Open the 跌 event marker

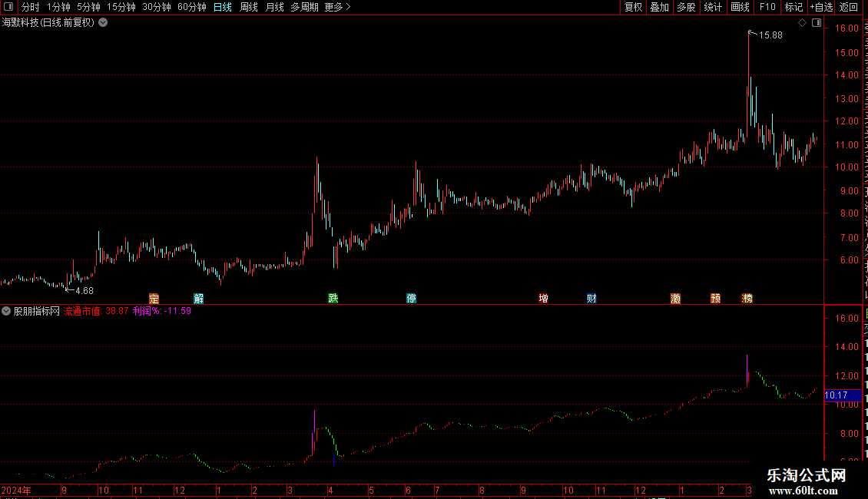(x=333, y=299)
